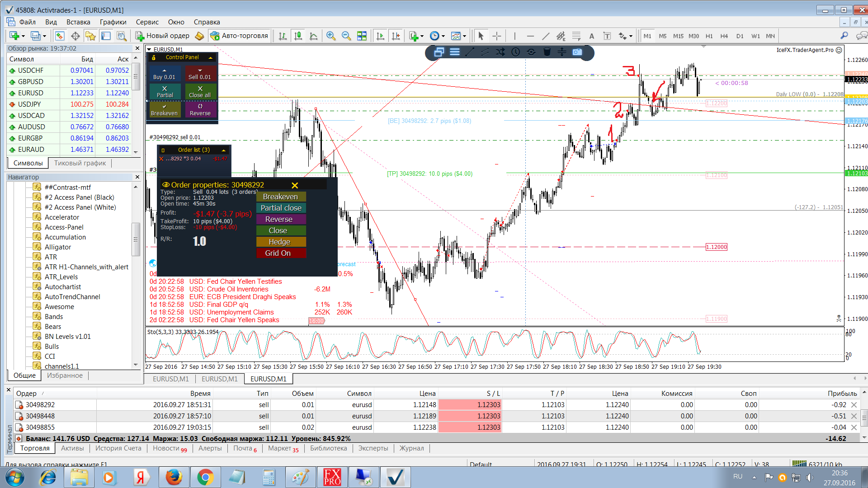Click Новый ордер button
Image resolution: width=868 pixels, height=488 pixels.
point(162,36)
